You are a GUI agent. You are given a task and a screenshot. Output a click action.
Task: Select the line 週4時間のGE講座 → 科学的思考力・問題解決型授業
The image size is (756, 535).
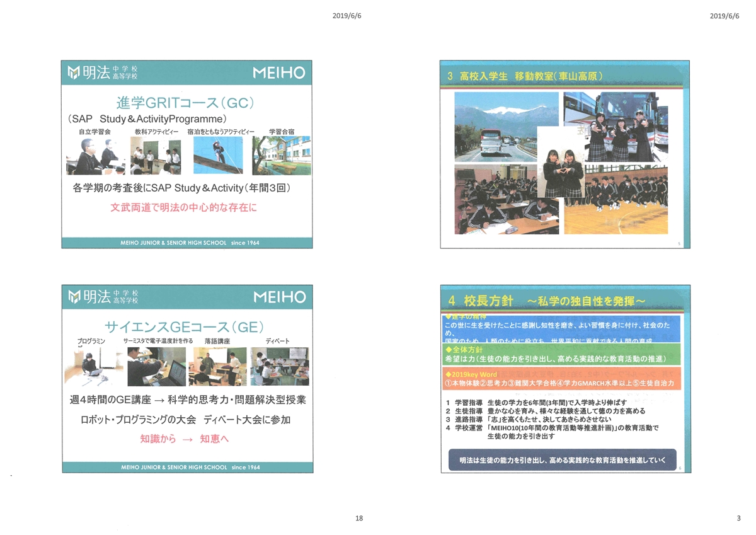tap(188, 400)
